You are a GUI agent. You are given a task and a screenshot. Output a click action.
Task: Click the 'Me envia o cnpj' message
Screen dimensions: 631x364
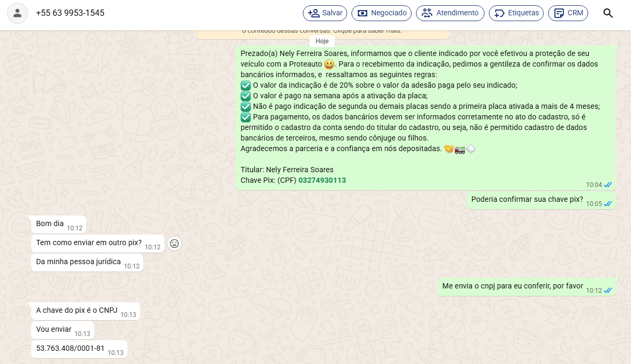512,286
